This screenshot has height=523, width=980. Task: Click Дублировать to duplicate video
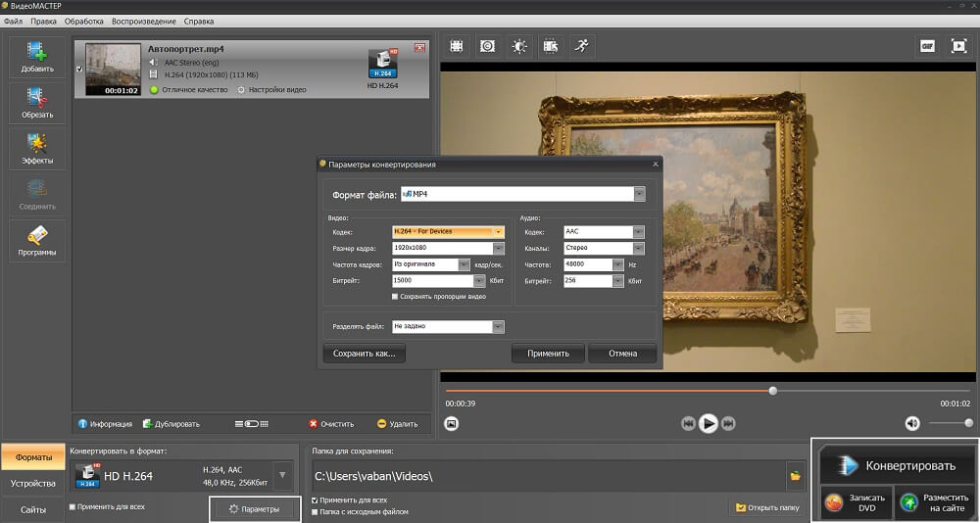pos(171,424)
